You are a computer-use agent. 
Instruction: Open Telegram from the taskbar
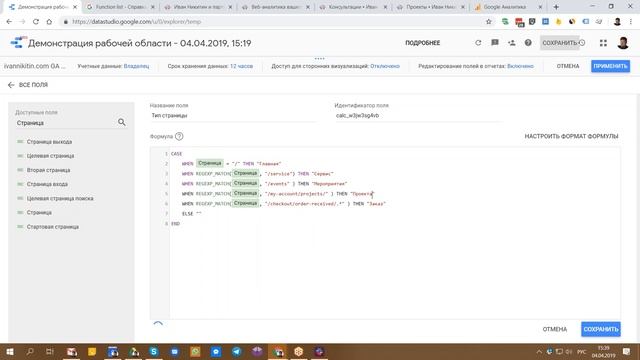click(x=237, y=351)
